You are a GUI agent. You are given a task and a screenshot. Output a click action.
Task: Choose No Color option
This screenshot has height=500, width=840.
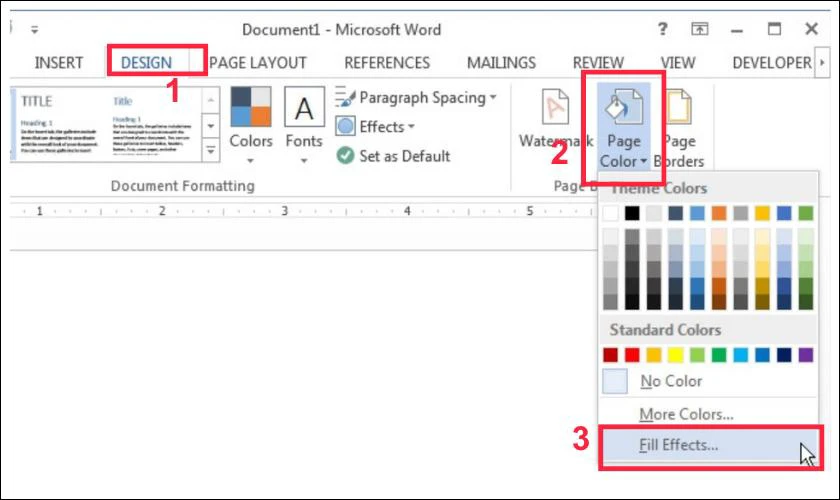point(708,381)
